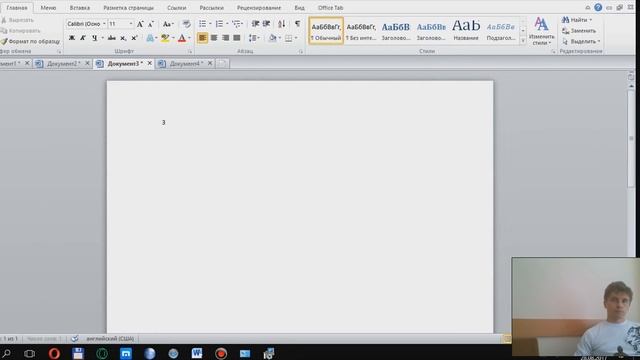Toggle underline formatting button
The height and width of the screenshot is (360, 640).
tap(94, 38)
